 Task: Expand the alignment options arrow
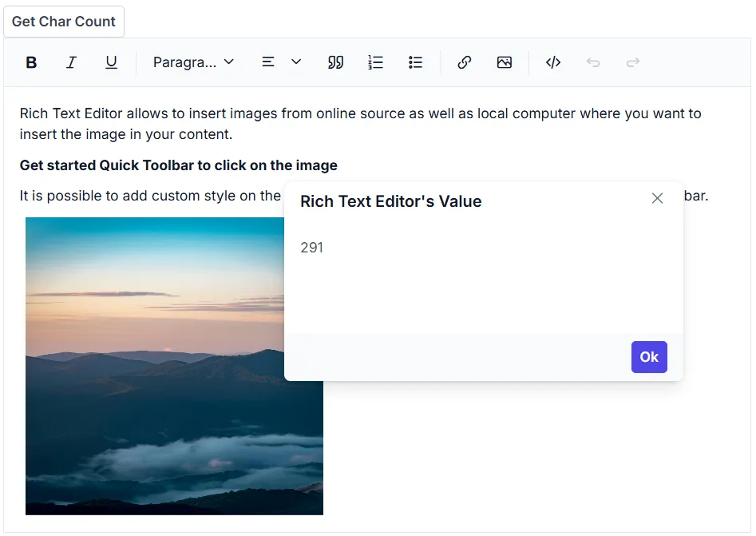coord(296,62)
